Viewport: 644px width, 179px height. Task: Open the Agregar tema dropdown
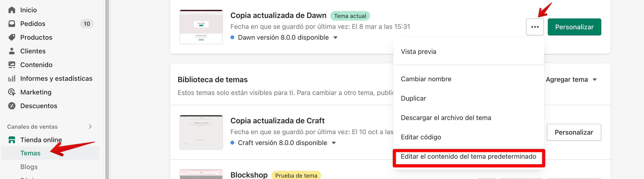(571, 80)
